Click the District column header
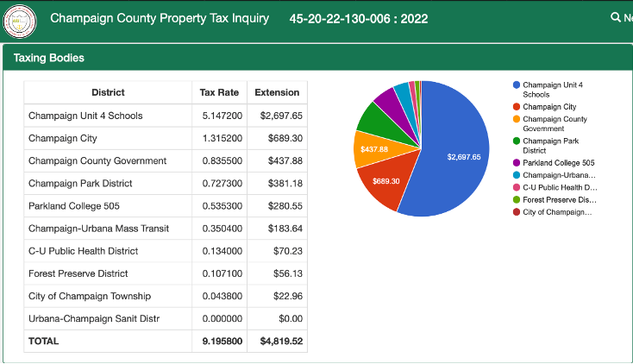This screenshot has width=633, height=364. tap(108, 92)
